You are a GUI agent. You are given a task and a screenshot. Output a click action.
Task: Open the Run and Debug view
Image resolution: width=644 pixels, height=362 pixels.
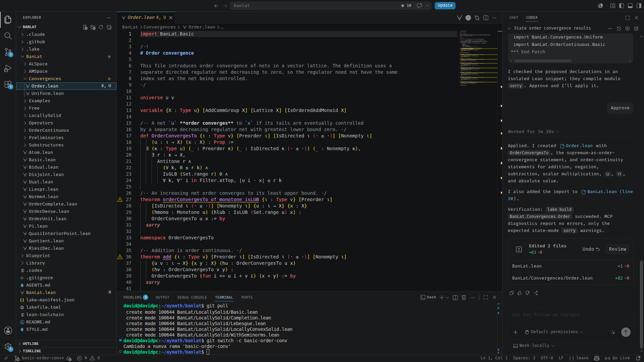[x=8, y=68]
